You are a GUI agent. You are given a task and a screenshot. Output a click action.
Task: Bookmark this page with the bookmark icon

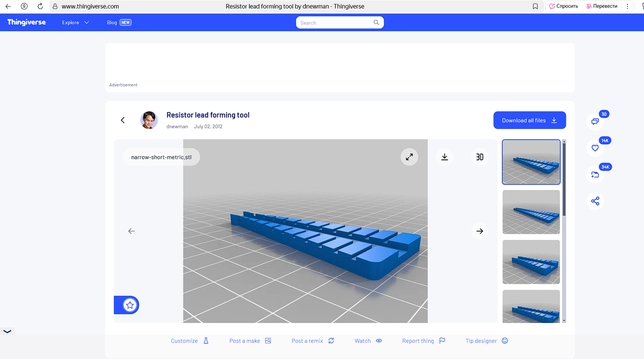[x=535, y=6]
